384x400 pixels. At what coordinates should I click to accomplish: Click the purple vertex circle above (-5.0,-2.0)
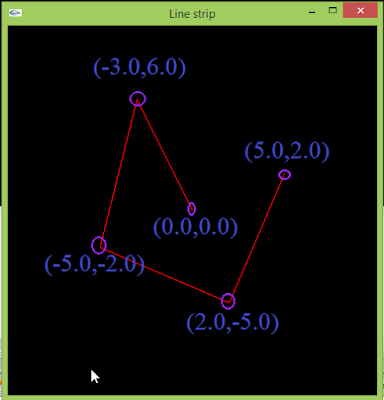tap(99, 245)
